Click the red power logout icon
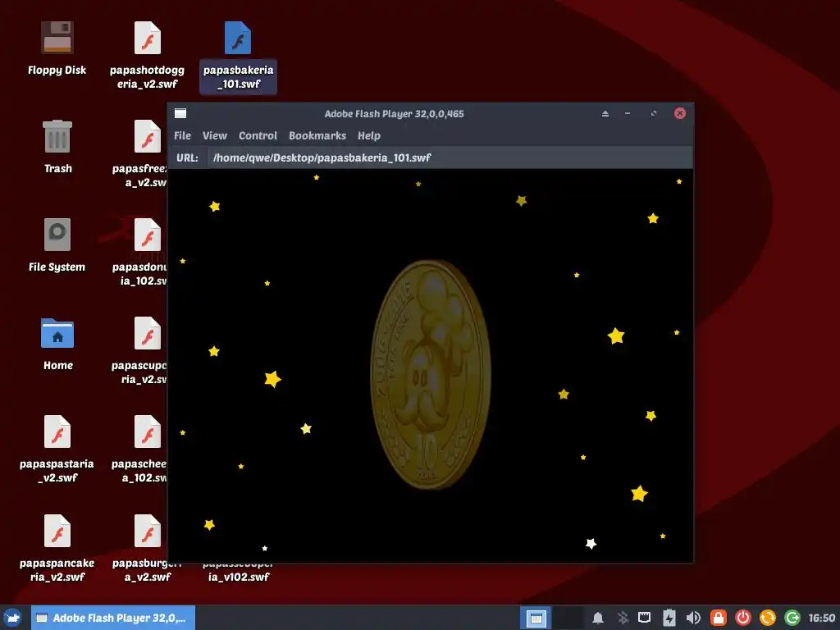840x630 pixels. 743,618
